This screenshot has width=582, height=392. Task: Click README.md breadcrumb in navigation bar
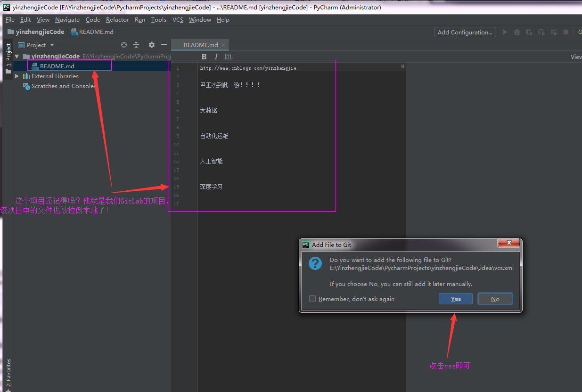coord(92,32)
